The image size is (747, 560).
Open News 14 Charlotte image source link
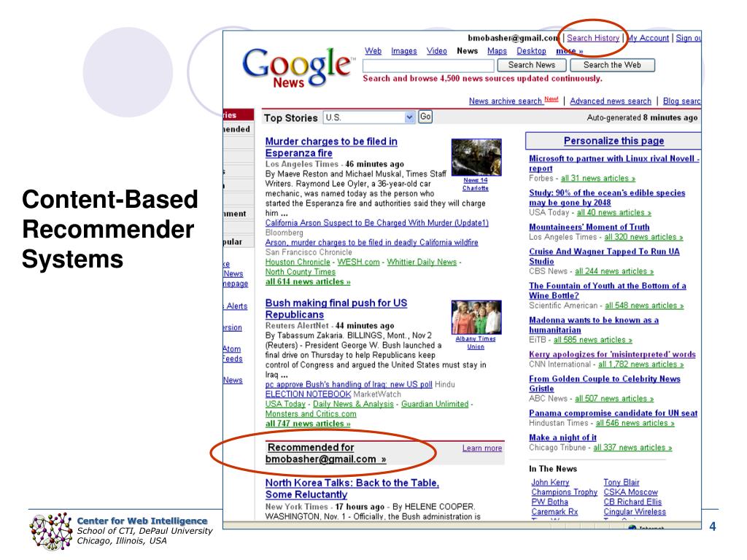click(x=476, y=184)
